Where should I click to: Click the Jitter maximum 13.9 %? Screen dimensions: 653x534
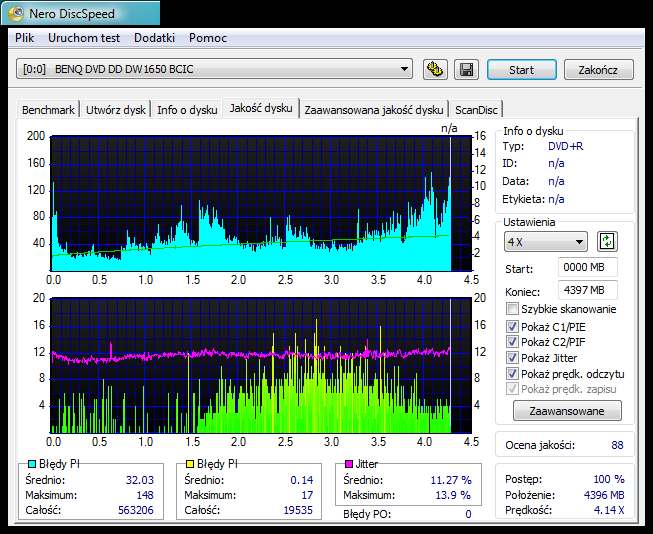(453, 495)
